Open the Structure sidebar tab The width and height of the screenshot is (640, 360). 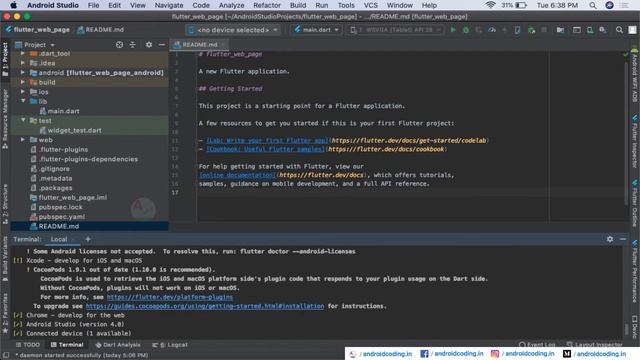coord(5,204)
